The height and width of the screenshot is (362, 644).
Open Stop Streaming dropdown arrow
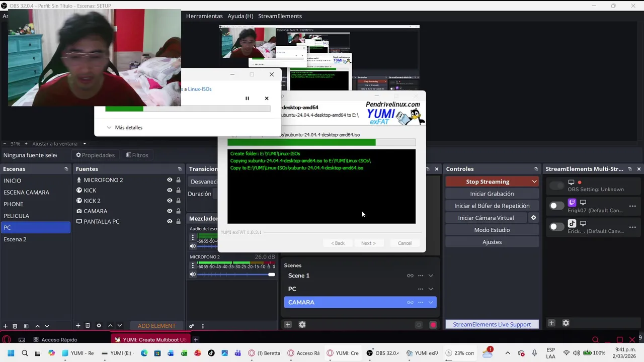pyautogui.click(x=534, y=182)
